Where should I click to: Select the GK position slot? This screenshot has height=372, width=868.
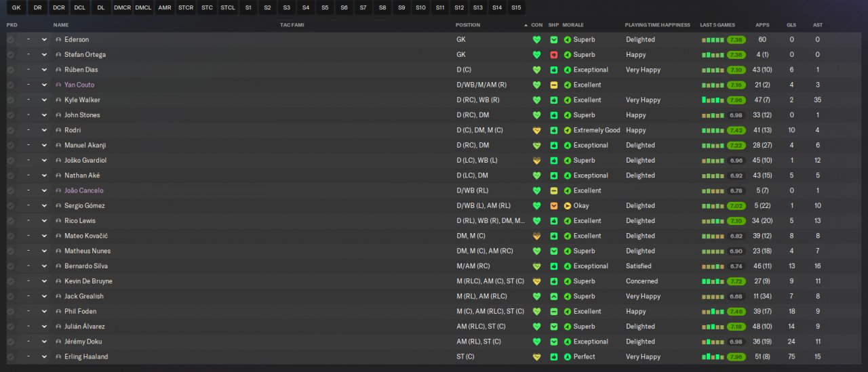click(x=16, y=8)
